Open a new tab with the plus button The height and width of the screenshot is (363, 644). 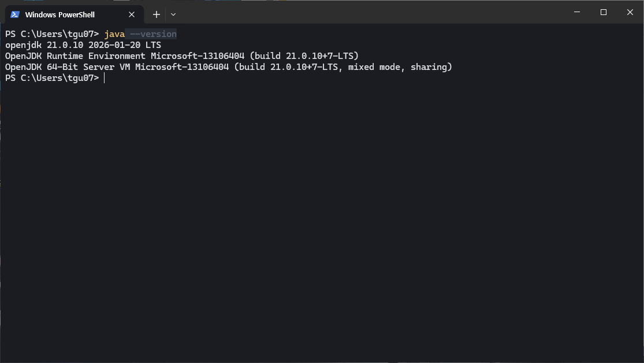tap(156, 14)
